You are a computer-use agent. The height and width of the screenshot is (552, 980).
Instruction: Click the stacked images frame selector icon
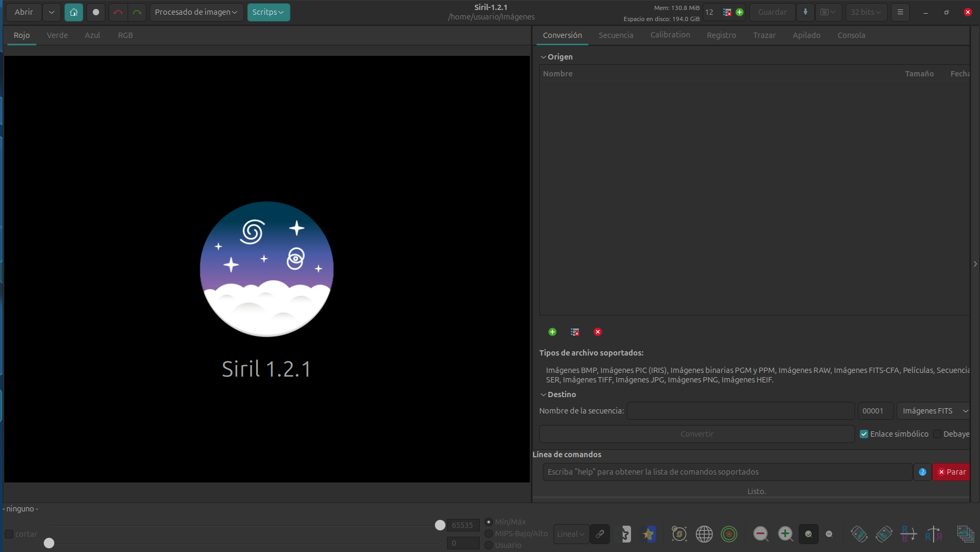(x=966, y=534)
